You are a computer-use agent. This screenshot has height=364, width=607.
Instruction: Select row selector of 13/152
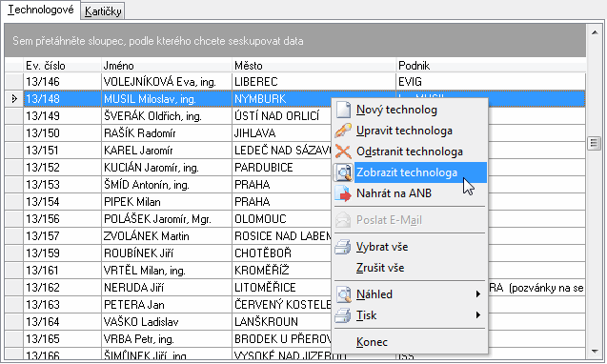pos(14,168)
